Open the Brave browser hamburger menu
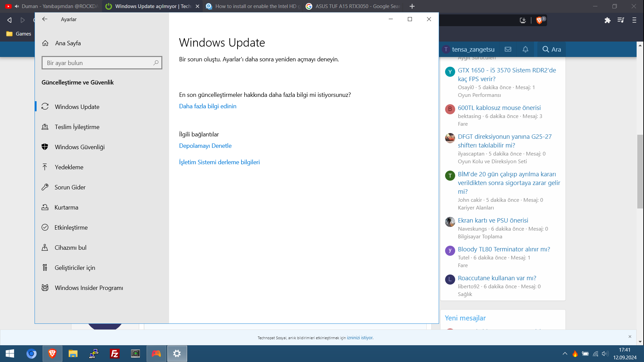 (x=634, y=20)
